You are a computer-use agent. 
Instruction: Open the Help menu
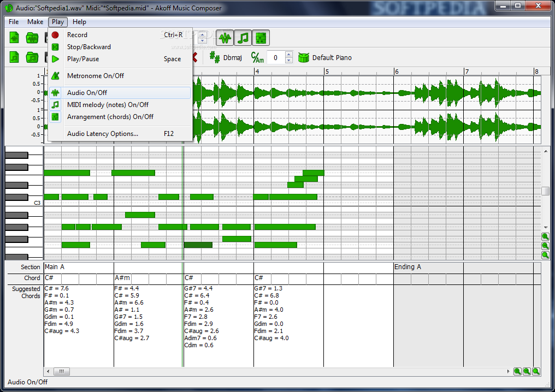pos(79,22)
